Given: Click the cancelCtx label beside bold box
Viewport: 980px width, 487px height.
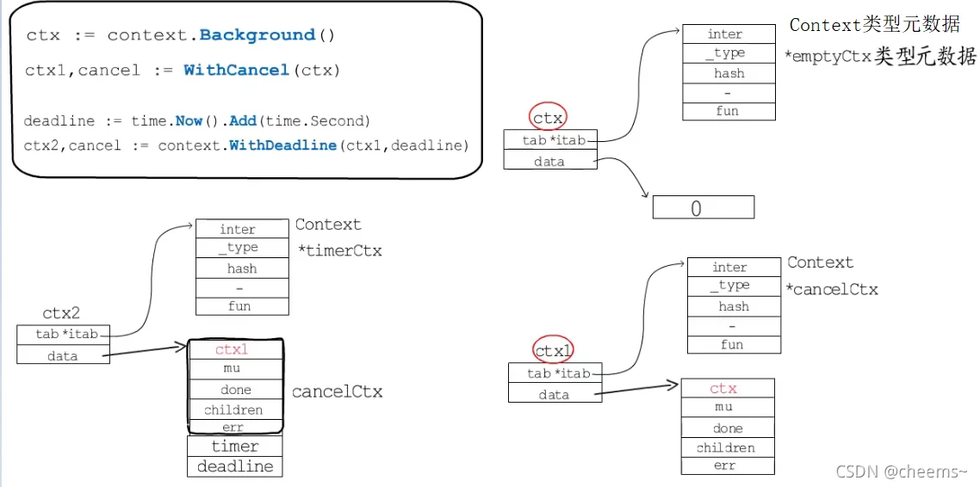Looking at the screenshot, I should pos(337,392).
